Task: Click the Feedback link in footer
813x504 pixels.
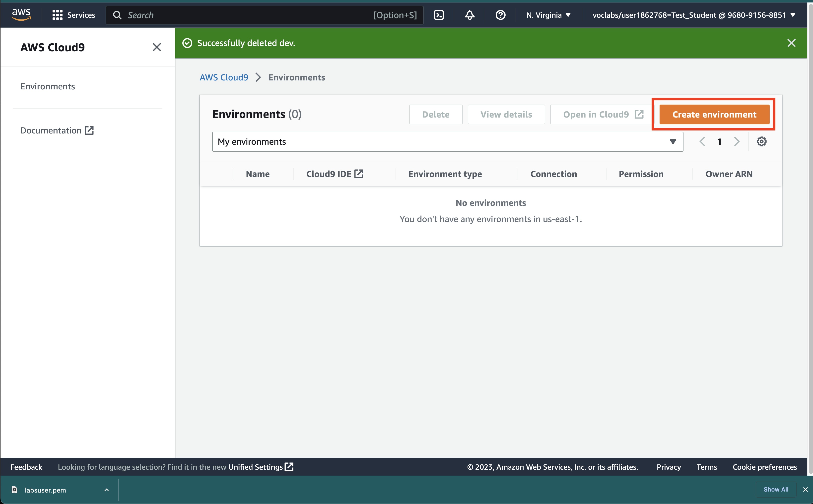Action: pos(26,467)
